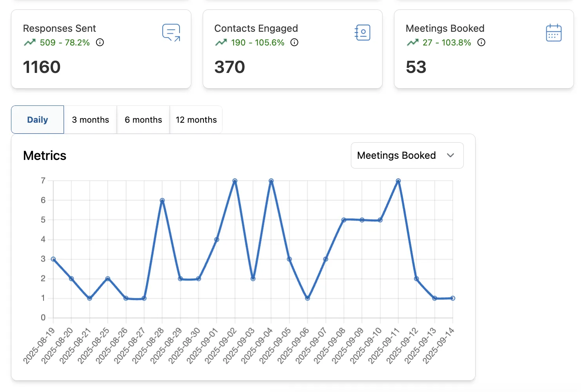The height and width of the screenshot is (392, 581).
Task: Click the info icon beside 105.6%
Action: point(294,42)
